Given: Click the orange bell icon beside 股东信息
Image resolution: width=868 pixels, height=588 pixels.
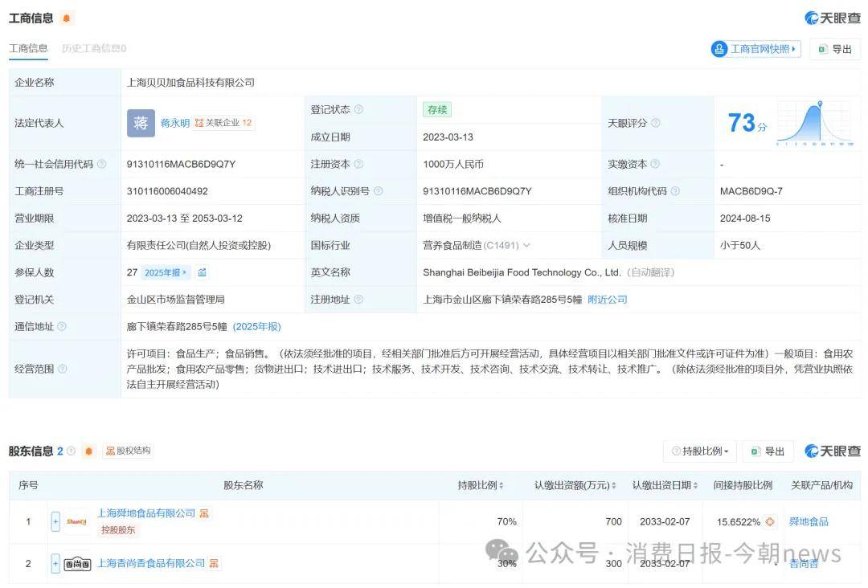Looking at the screenshot, I should coord(88,451).
